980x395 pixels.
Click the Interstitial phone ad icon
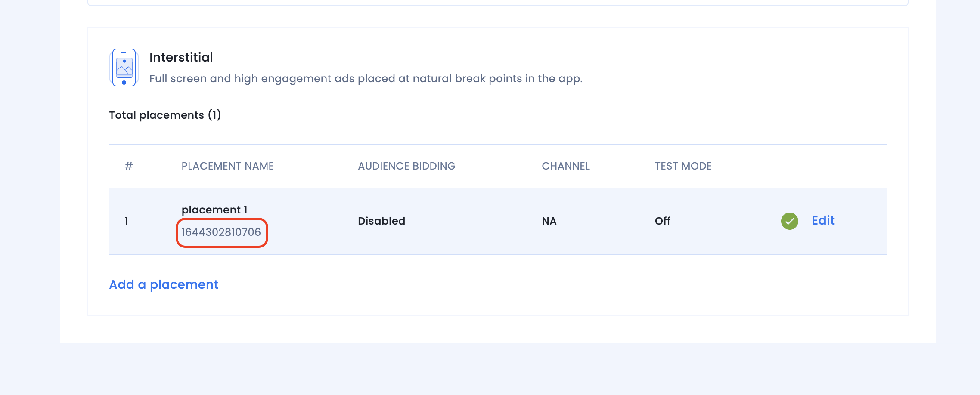coord(124,68)
